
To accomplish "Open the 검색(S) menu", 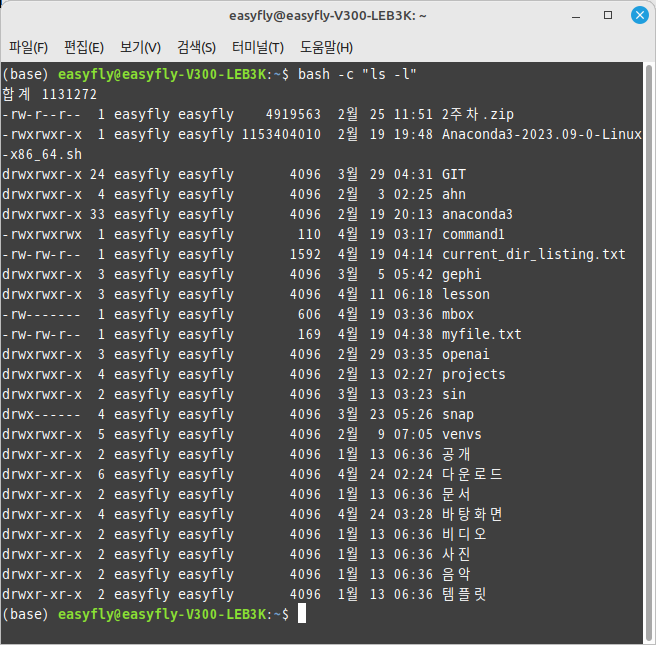I will click(196, 47).
